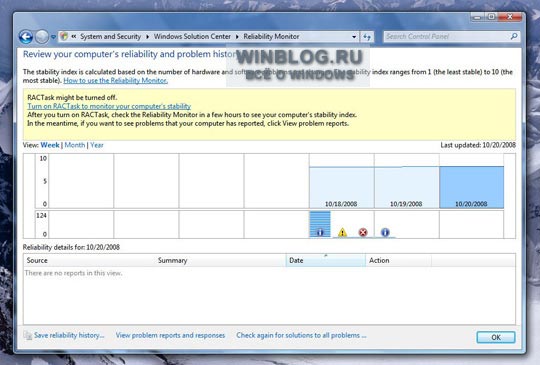Sort by the Summary column header

(x=220, y=260)
